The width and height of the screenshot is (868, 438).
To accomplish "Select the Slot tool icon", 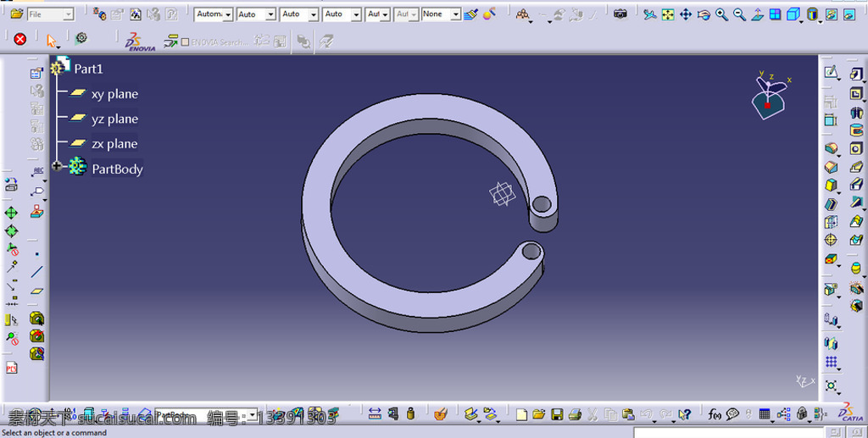I will (856, 184).
